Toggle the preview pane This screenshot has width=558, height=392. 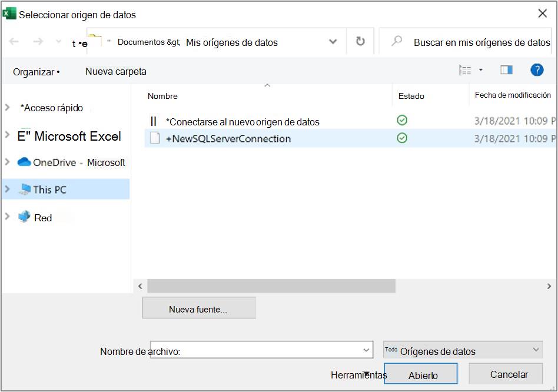pyautogui.click(x=506, y=69)
